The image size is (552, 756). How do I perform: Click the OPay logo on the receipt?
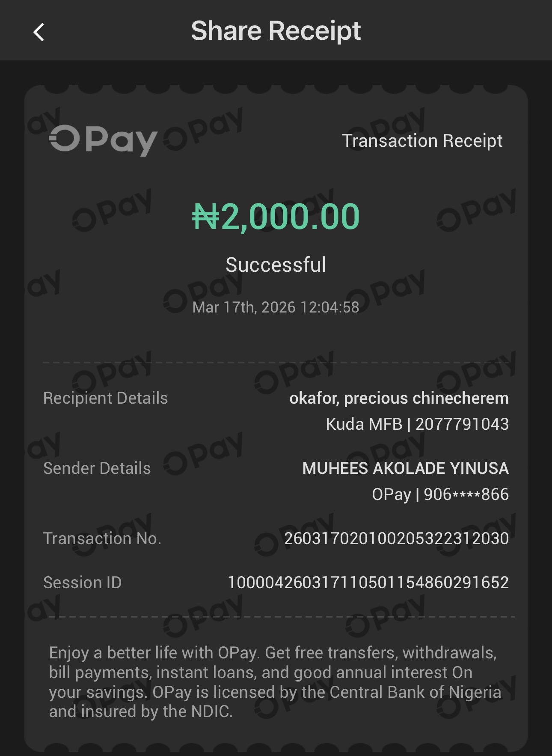pos(103,140)
